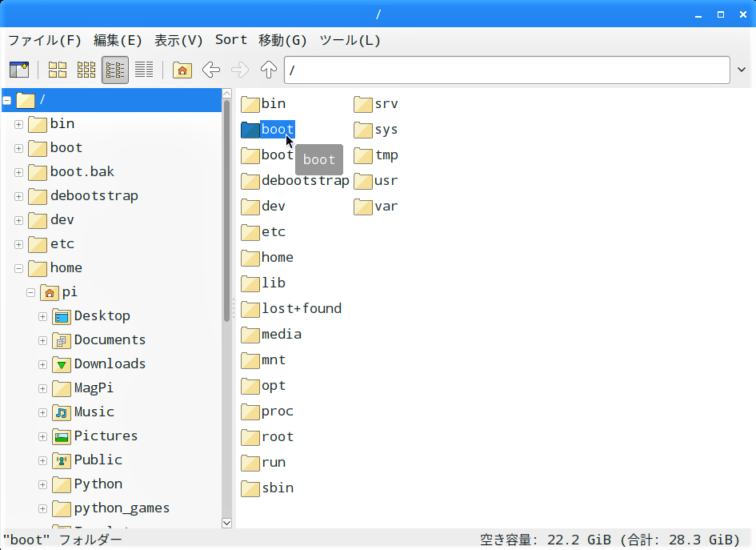Select debootstrap folder in file pane
756x550 pixels.
coord(295,180)
